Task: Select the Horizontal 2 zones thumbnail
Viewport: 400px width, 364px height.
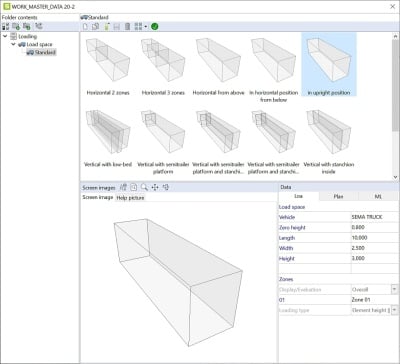Action: coord(108,66)
